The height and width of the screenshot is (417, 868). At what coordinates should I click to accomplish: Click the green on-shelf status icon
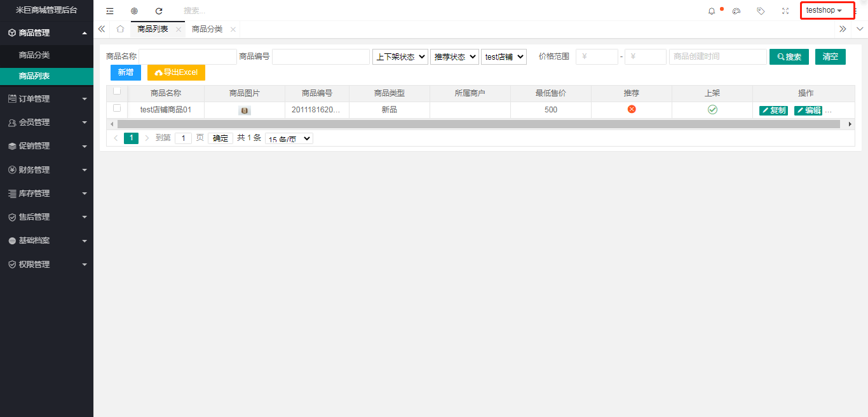712,110
